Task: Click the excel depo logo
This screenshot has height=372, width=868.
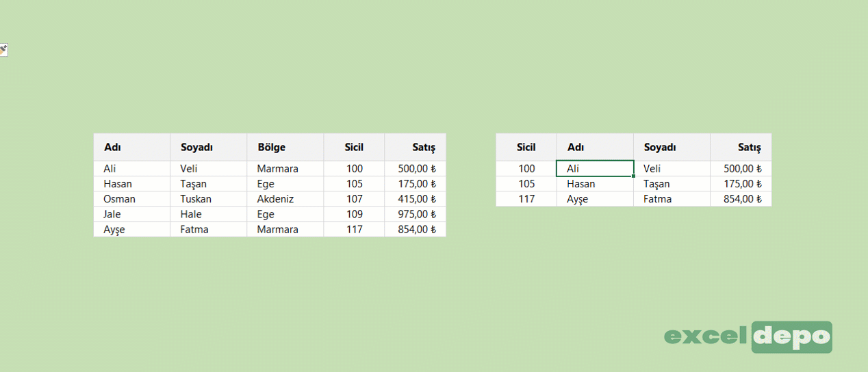Action: [748, 336]
